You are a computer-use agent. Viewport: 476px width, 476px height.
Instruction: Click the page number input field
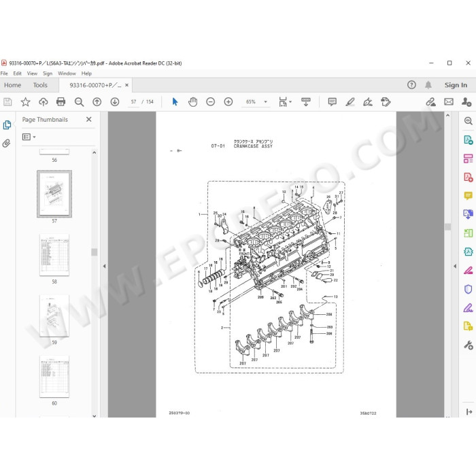coord(133,102)
